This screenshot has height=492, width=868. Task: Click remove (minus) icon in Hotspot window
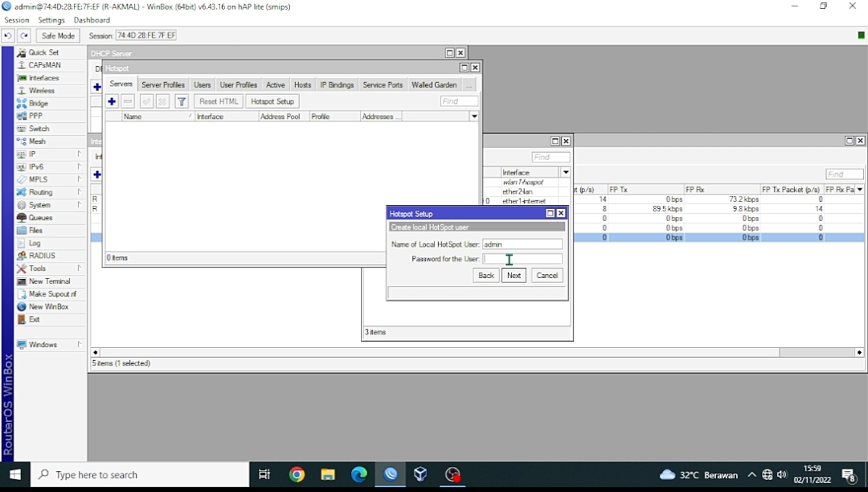[x=128, y=101]
